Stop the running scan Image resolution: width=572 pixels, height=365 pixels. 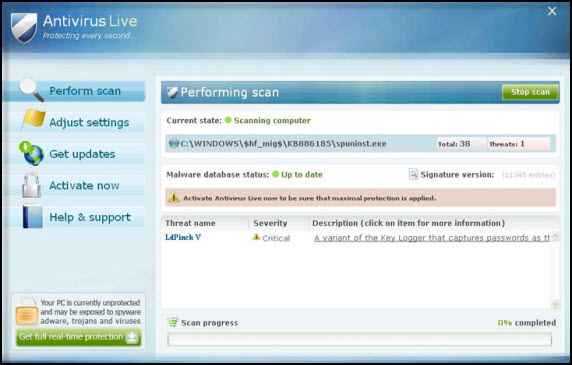pyautogui.click(x=530, y=92)
